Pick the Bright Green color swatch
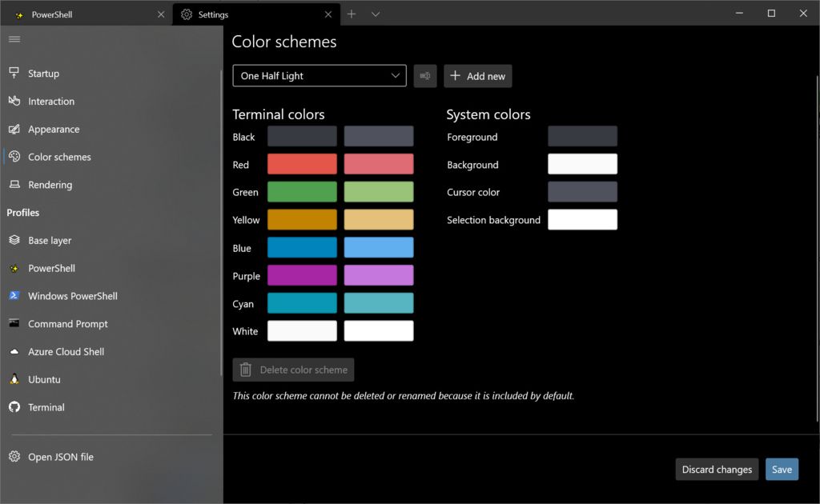Screen dimensions: 820x504 click(x=379, y=192)
